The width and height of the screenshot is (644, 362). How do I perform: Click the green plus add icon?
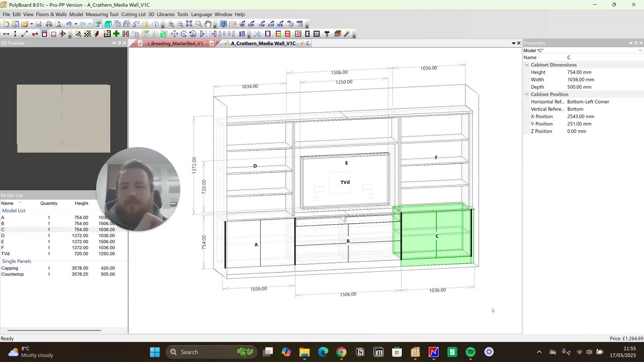[x=116, y=34]
